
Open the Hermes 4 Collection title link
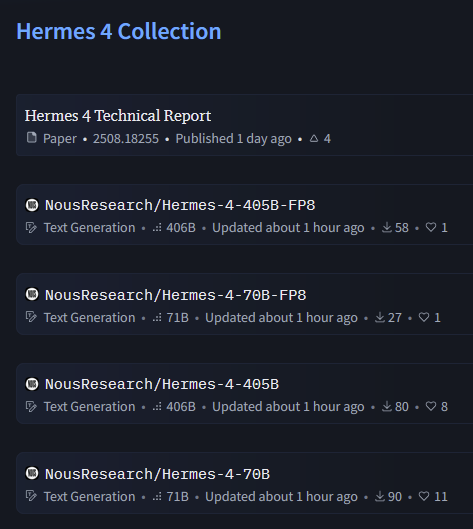[119, 31]
